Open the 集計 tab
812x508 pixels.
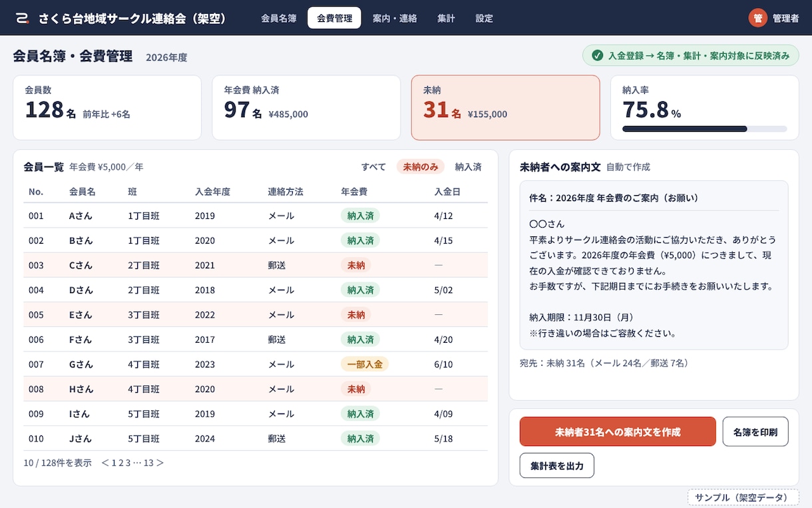pyautogui.click(x=446, y=18)
